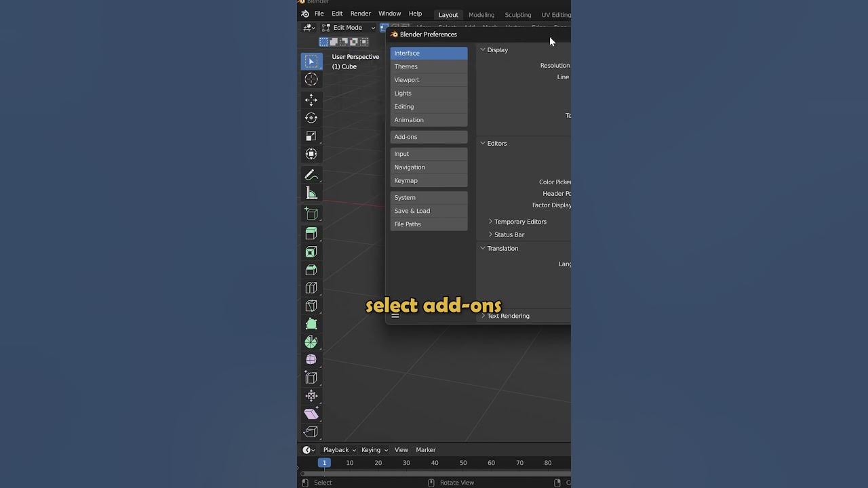Switch to the Layout workspace tab
868x488 pixels.
click(448, 15)
